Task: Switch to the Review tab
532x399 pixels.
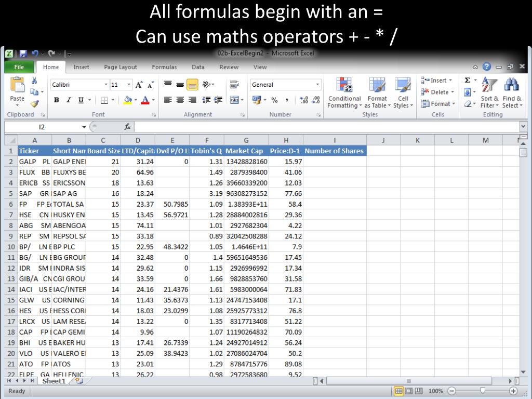Action: coord(229,67)
